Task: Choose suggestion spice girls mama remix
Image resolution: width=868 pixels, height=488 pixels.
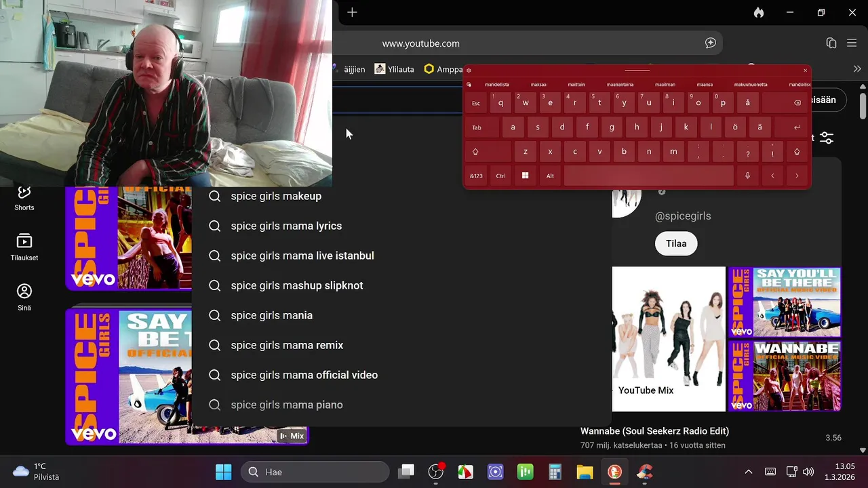Action: coord(401,345)
